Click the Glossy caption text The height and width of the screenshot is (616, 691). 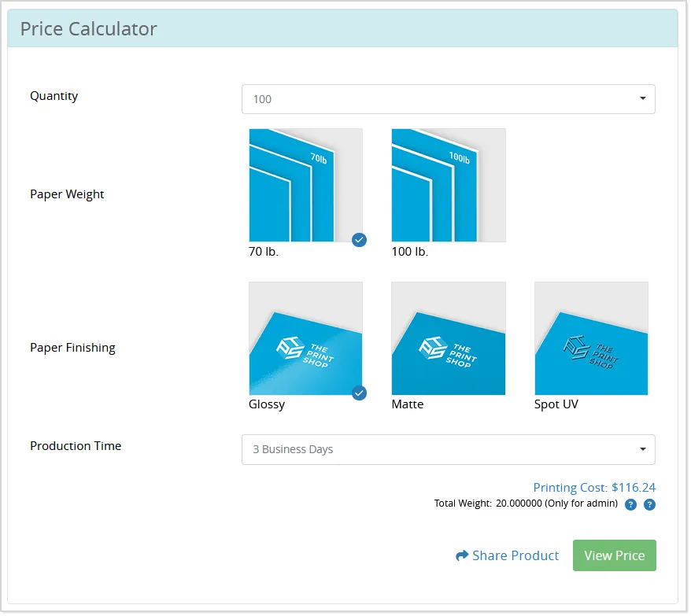(x=268, y=406)
